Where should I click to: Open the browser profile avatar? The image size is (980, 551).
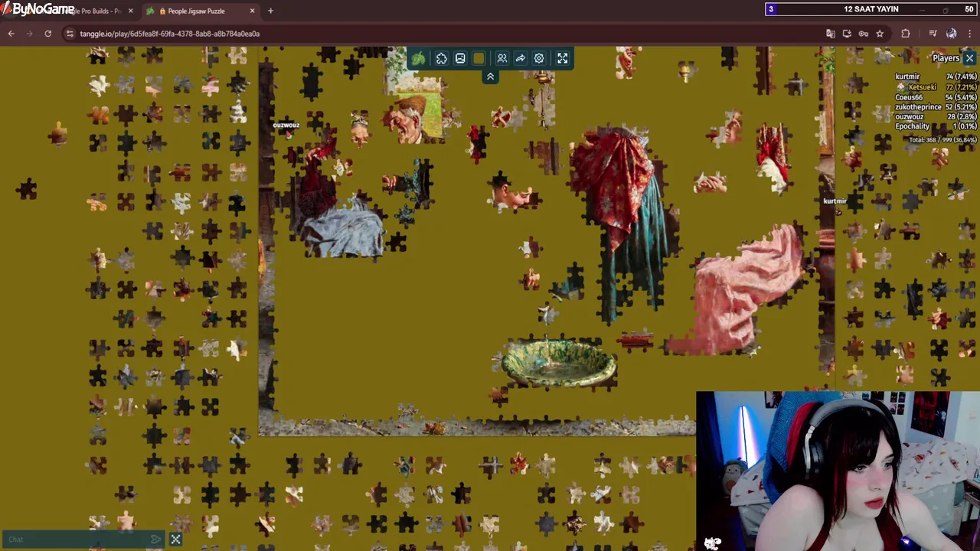(x=951, y=34)
